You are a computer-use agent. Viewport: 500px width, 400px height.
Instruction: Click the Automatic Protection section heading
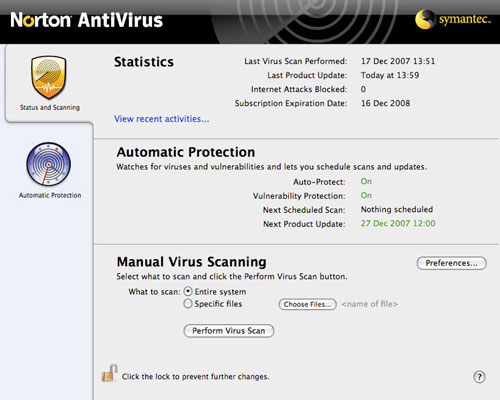point(186,152)
